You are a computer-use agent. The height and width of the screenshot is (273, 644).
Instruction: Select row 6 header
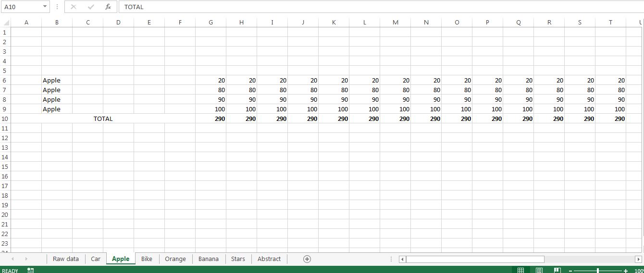(x=5, y=80)
